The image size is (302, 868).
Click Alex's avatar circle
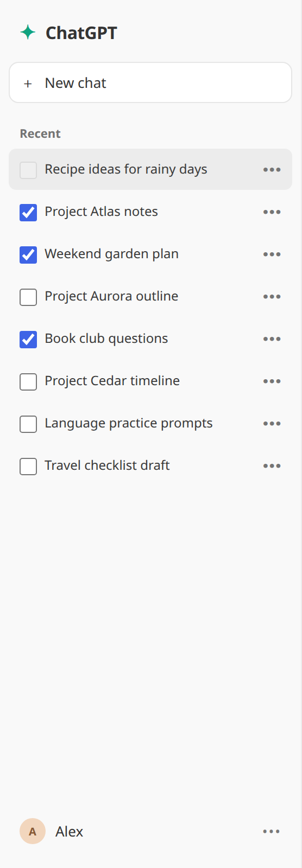pos(33,831)
